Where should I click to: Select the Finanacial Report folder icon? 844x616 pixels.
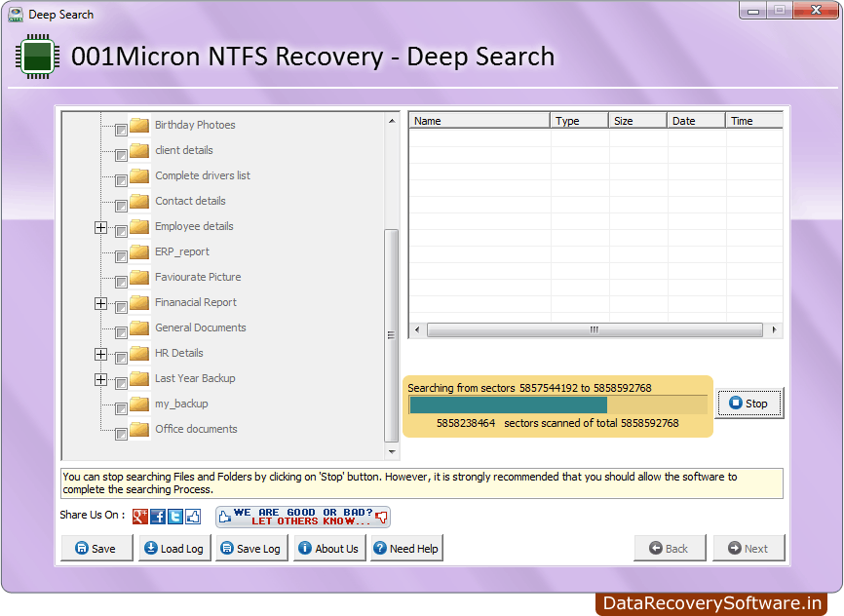(x=139, y=302)
